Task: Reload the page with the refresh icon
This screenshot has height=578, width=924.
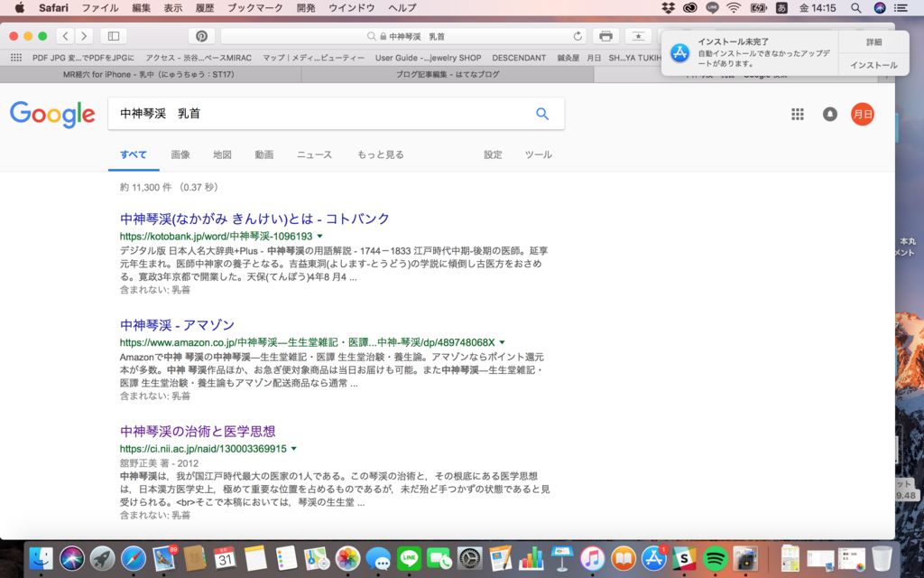Action: click(577, 36)
